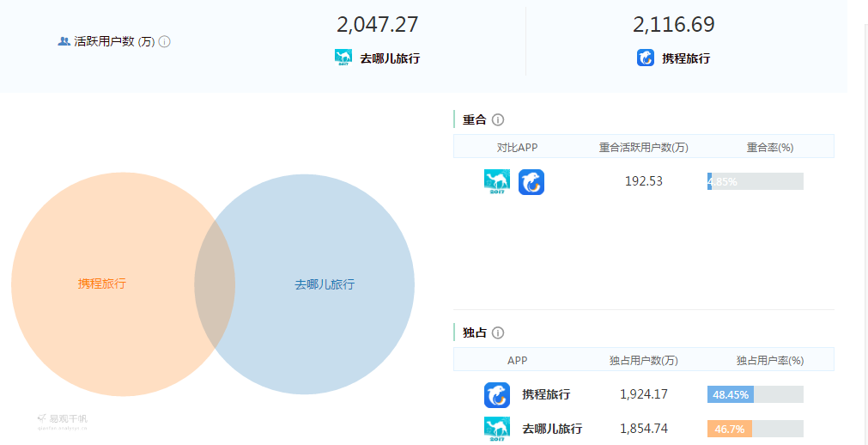Click 携程旅行 name in exclusive table
This screenshot has height=445, width=868.
546,395
